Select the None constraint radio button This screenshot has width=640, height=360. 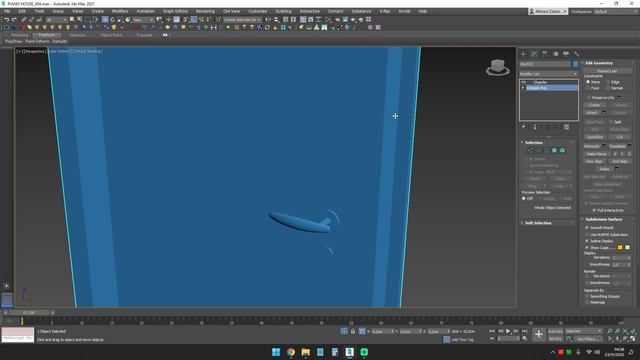click(x=588, y=82)
